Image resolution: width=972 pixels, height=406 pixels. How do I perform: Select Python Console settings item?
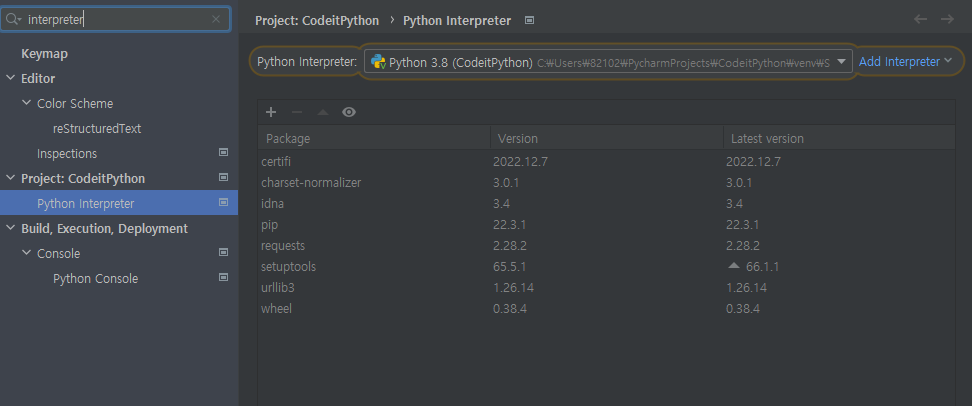coord(95,278)
